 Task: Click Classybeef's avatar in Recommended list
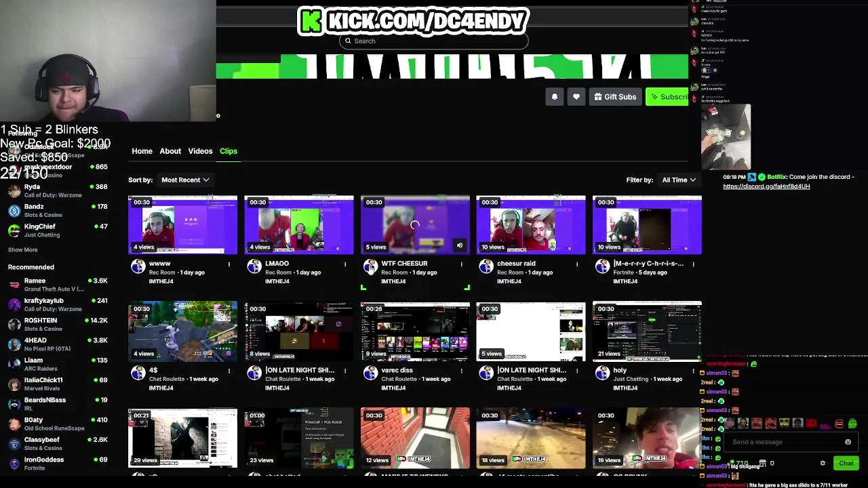pos(14,444)
